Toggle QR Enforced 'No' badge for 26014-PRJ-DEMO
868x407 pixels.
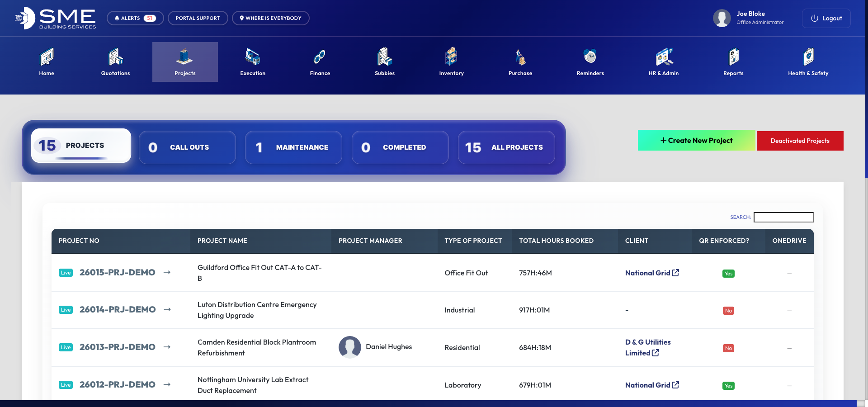[x=728, y=311]
